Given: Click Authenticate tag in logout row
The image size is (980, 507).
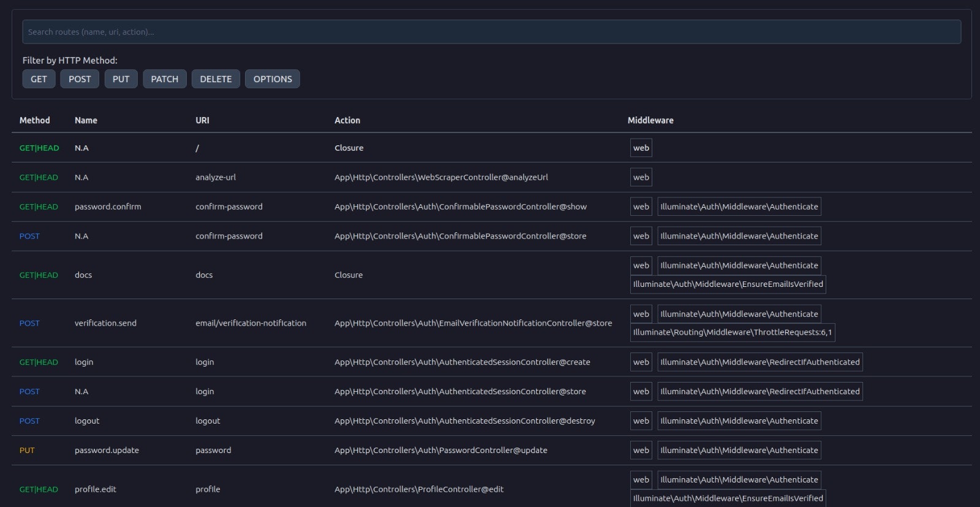Looking at the screenshot, I should 739,421.
